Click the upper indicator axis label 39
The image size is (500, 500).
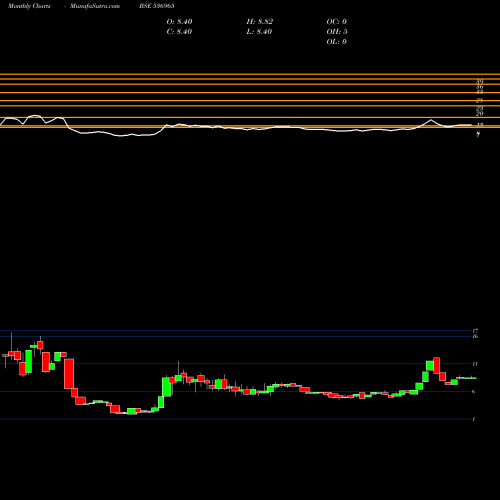480,81
